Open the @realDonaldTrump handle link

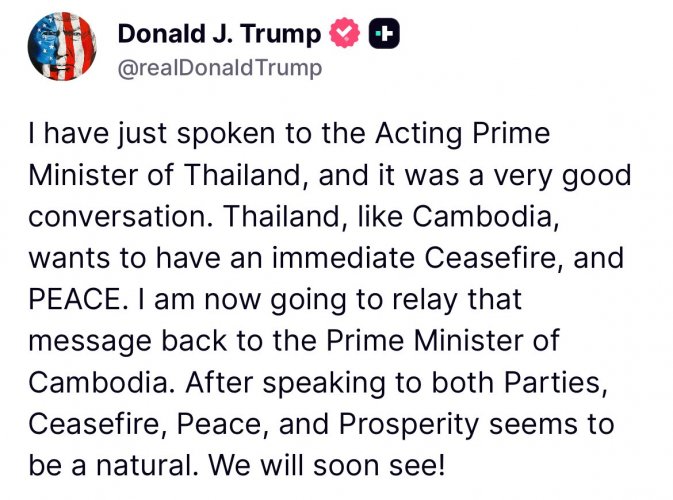point(220,68)
